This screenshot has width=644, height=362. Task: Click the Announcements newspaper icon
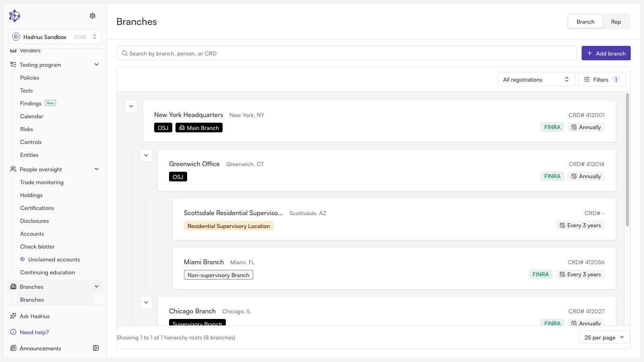(13, 348)
